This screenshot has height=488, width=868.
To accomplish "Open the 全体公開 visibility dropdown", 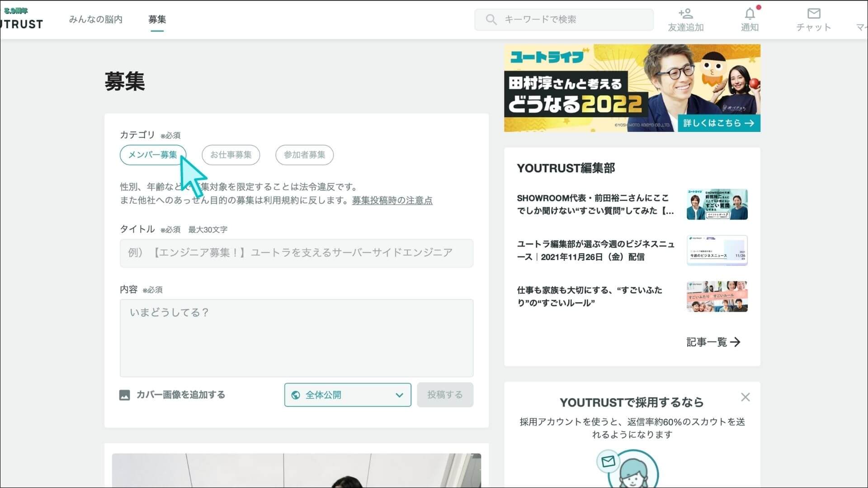I will (x=347, y=394).
